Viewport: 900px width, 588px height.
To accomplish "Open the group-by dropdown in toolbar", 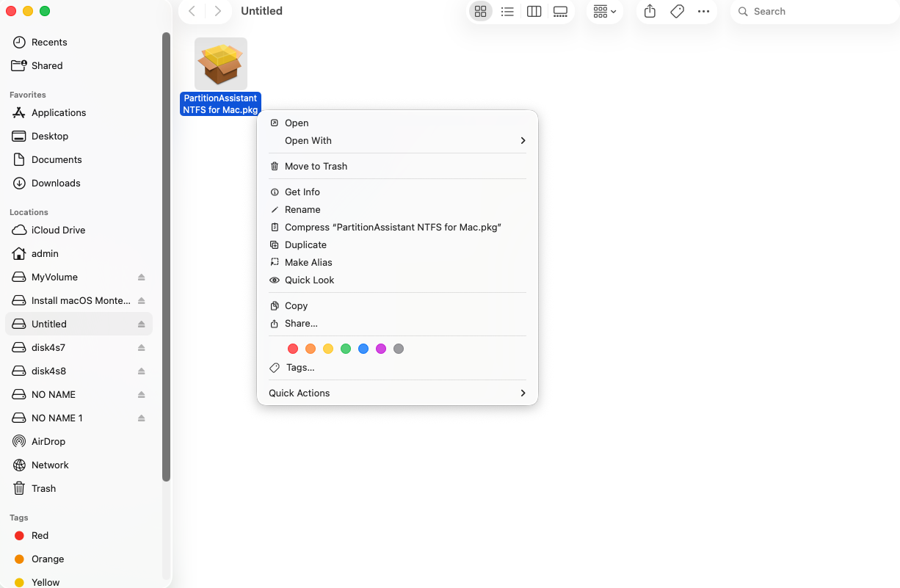I will pyautogui.click(x=605, y=12).
